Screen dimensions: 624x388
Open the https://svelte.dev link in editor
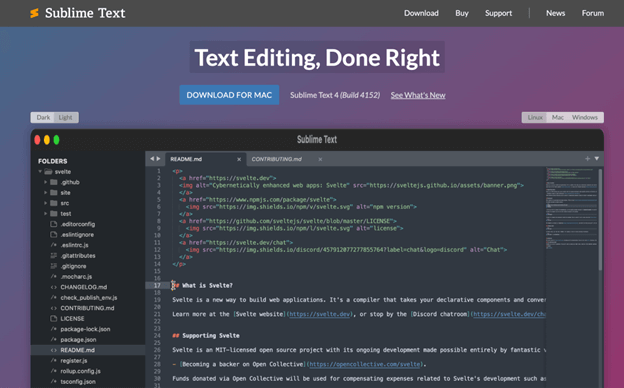click(x=320, y=314)
